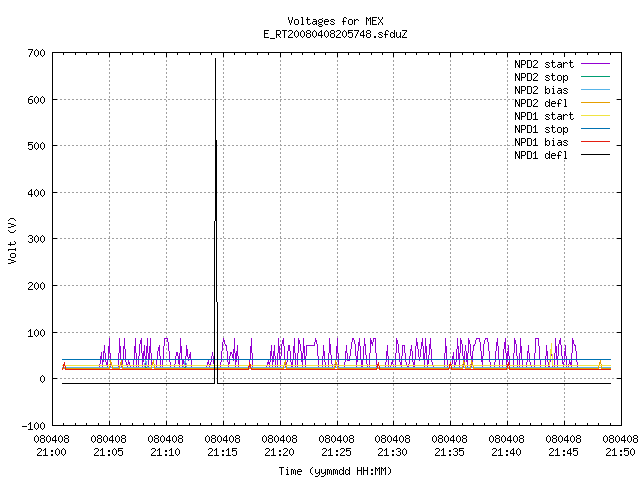Image resolution: width=640 pixels, height=480 pixels.
Task: Click the '600' y-axis tick label
Action: pos(37,100)
